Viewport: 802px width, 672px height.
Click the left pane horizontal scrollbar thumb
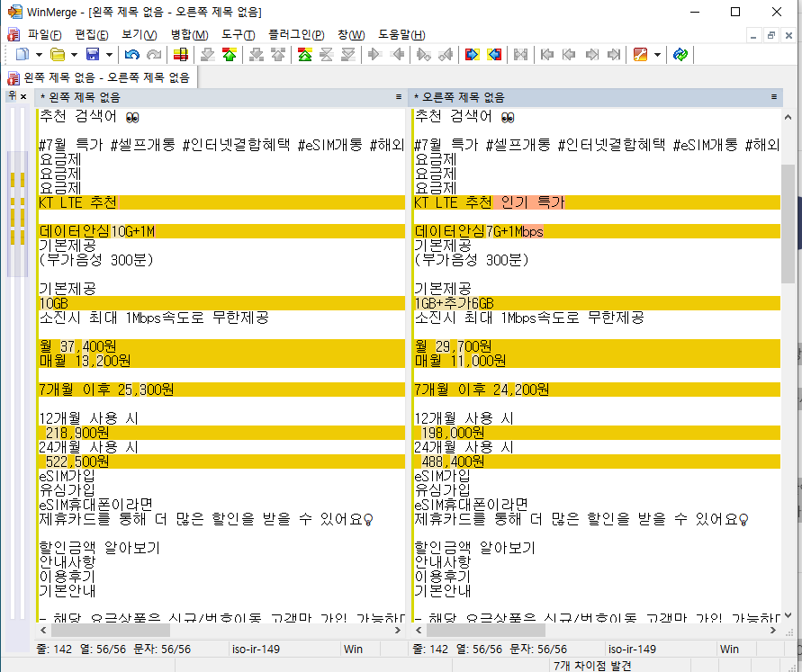click(111, 631)
